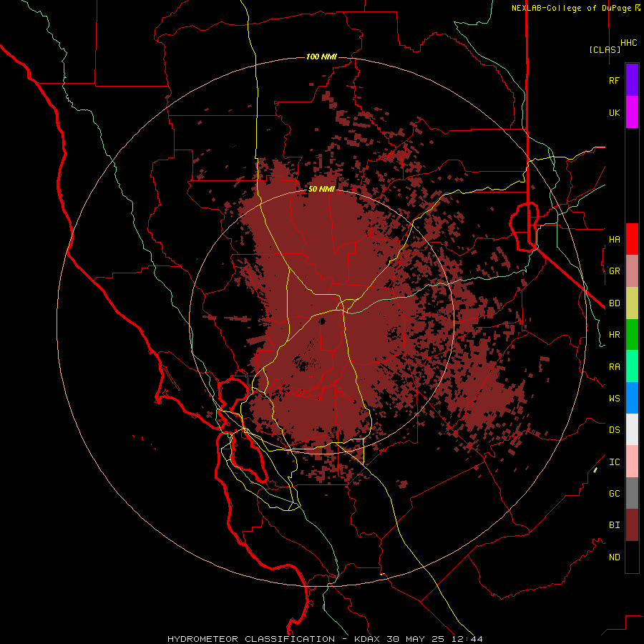The image size is (644, 644).
Task: Click the HA red legend swatch
Action: [x=632, y=239]
